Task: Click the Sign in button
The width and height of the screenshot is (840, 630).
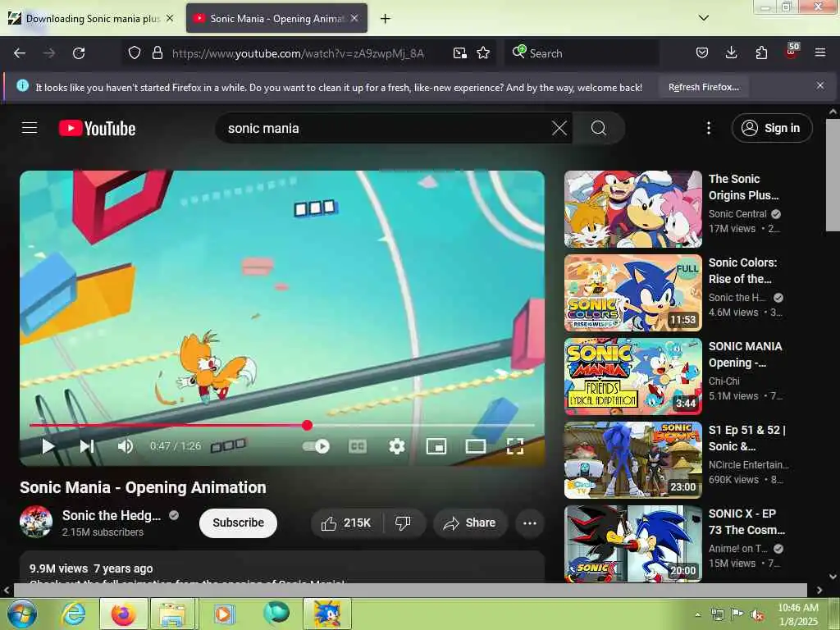Action: point(771,128)
